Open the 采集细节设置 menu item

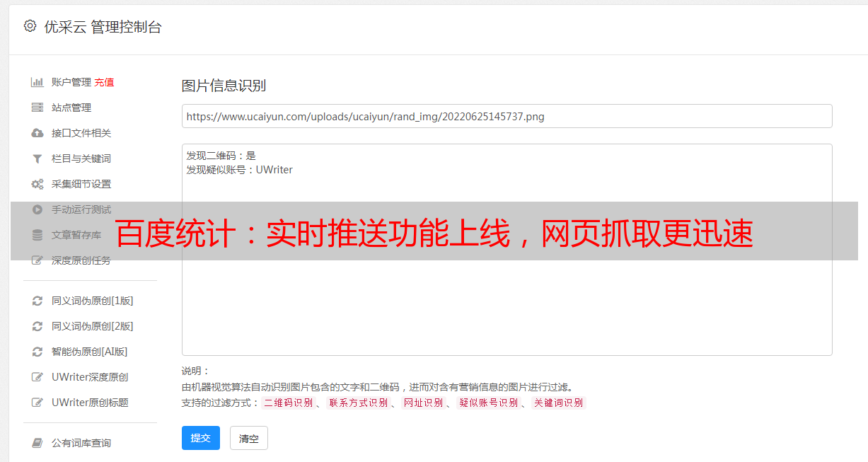[81, 184]
